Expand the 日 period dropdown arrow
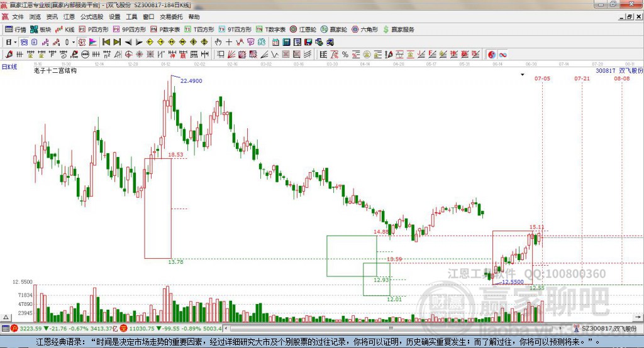The height and width of the screenshot is (348, 644). point(15,42)
